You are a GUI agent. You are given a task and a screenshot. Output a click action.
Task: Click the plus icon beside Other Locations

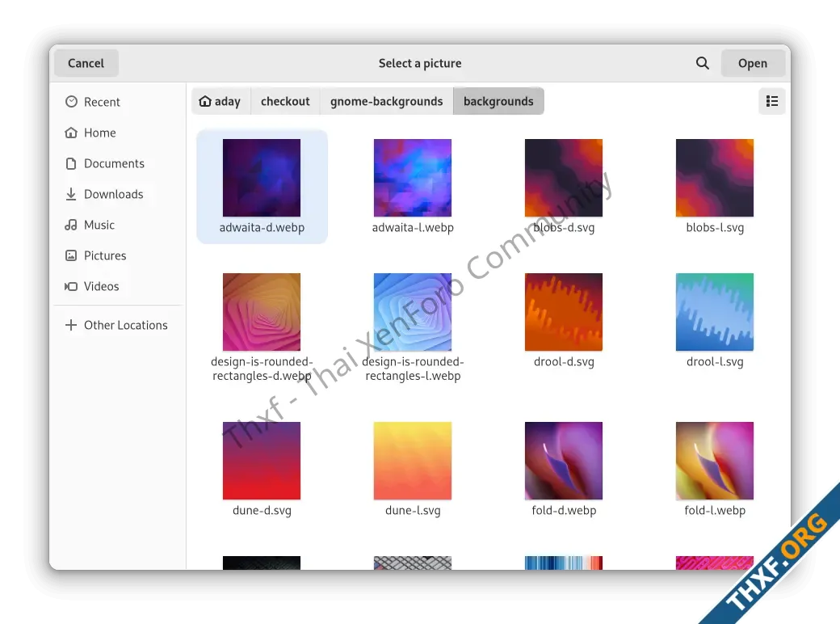coord(71,325)
